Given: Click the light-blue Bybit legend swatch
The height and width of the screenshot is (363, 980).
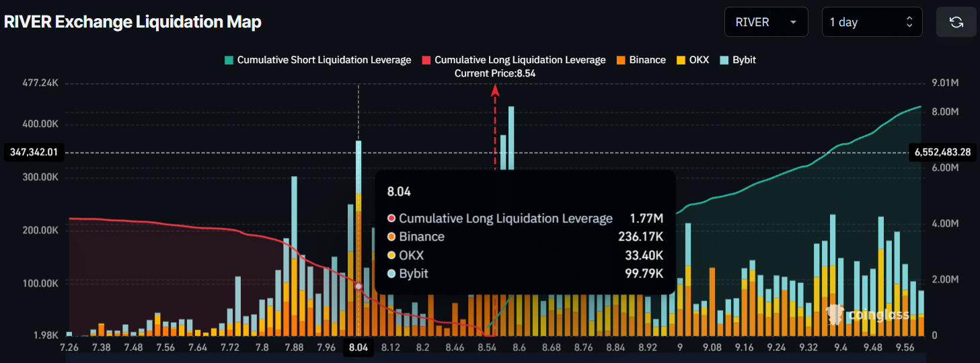Looking at the screenshot, I should 725,60.
